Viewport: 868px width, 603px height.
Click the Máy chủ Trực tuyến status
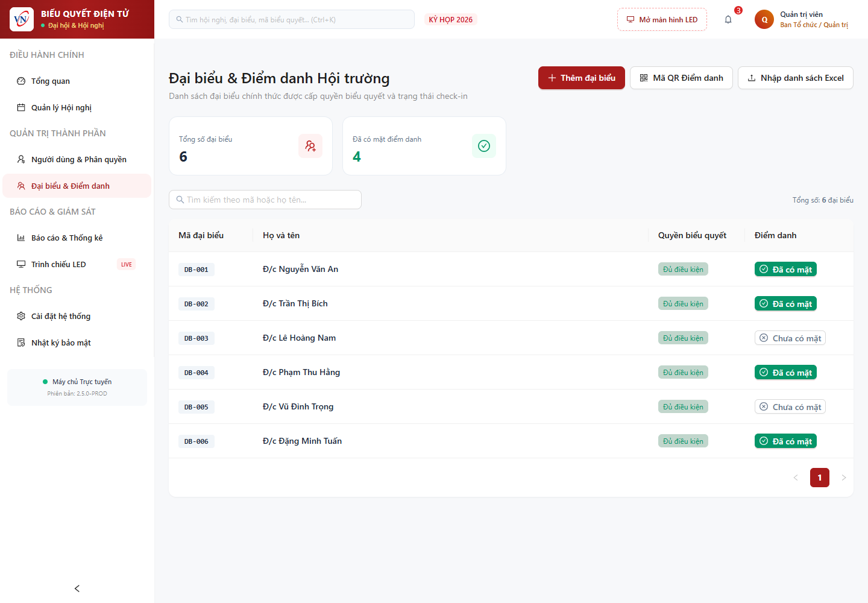(x=77, y=382)
